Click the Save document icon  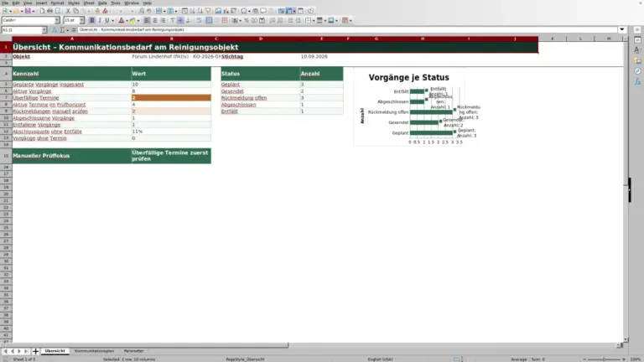tap(28, 11)
